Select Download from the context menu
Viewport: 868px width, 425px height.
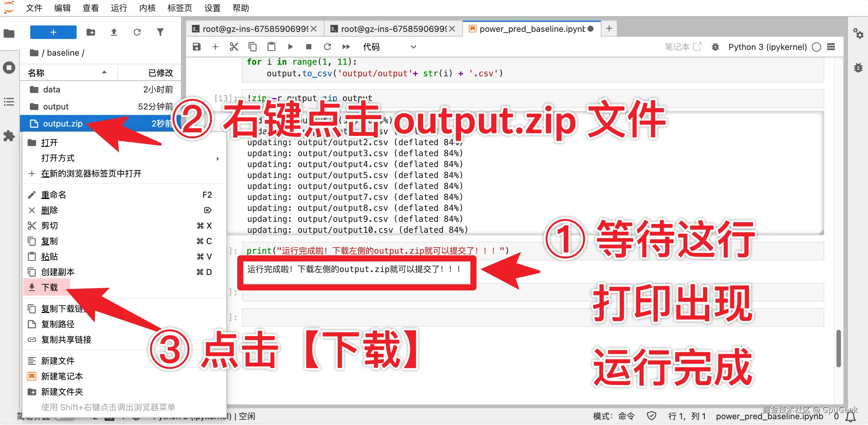click(x=50, y=288)
